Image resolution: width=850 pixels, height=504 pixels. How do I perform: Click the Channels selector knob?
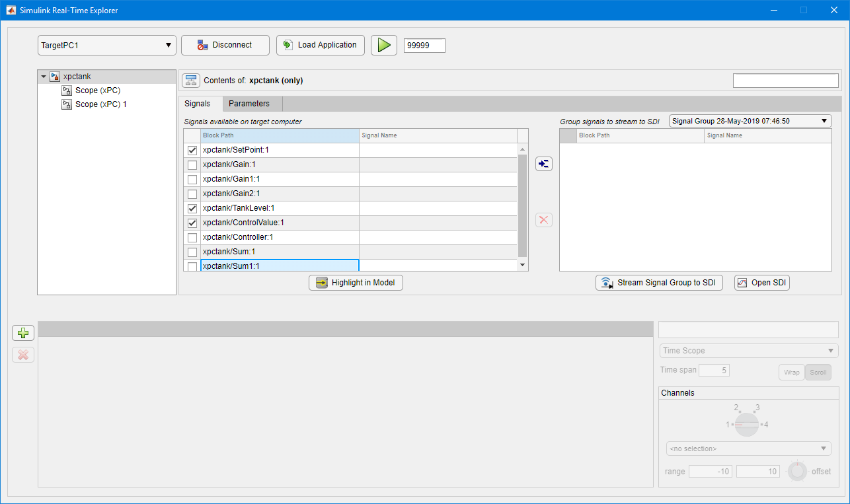coord(747,424)
